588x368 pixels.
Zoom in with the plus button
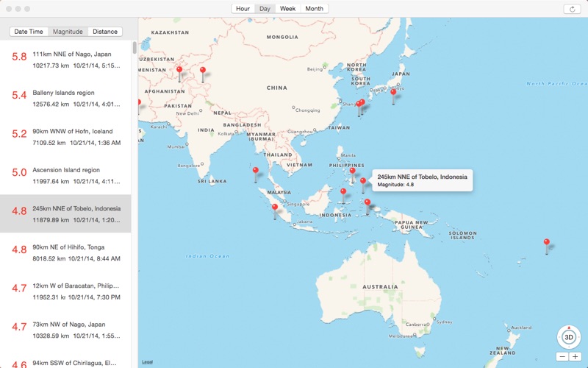575,356
